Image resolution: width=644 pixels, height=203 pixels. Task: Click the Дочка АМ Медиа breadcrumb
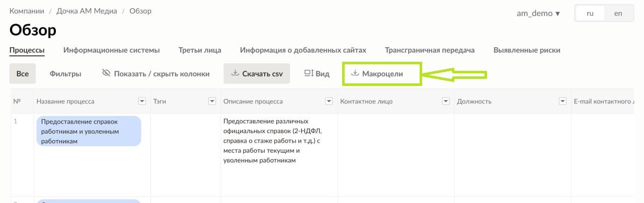click(90, 11)
